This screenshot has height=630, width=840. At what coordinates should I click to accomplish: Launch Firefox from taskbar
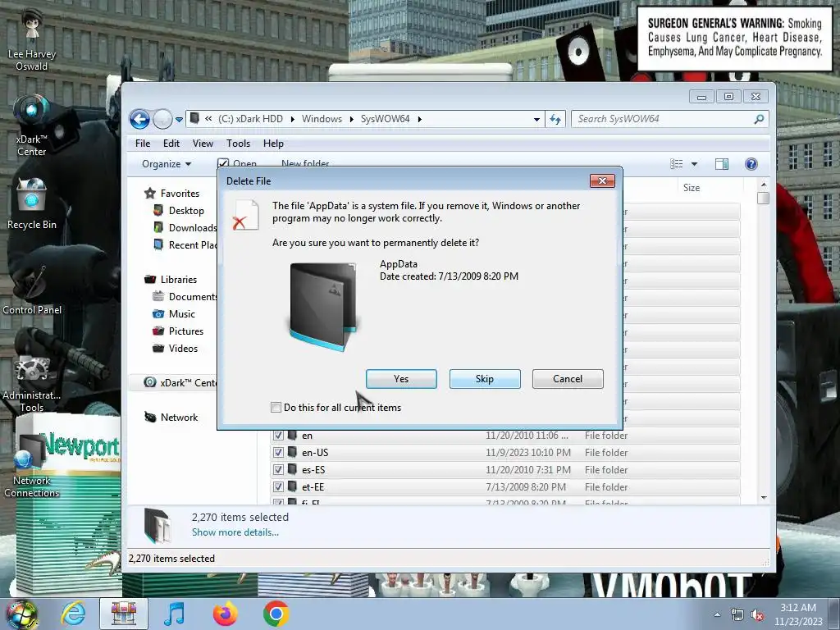click(225, 614)
